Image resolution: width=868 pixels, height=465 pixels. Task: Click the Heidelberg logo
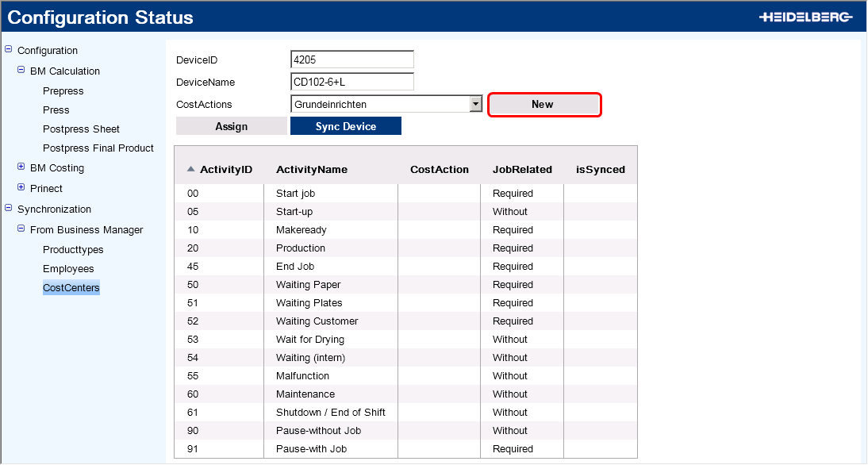[x=804, y=17]
